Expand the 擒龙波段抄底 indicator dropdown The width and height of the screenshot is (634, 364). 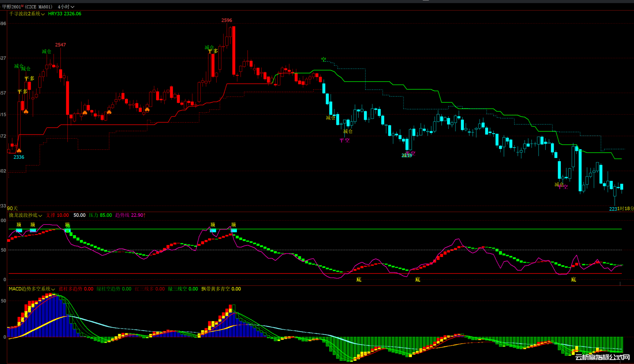pyautogui.click(x=26, y=216)
